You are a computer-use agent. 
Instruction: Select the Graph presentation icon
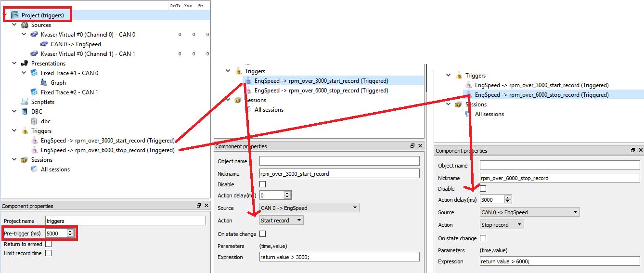click(44, 83)
